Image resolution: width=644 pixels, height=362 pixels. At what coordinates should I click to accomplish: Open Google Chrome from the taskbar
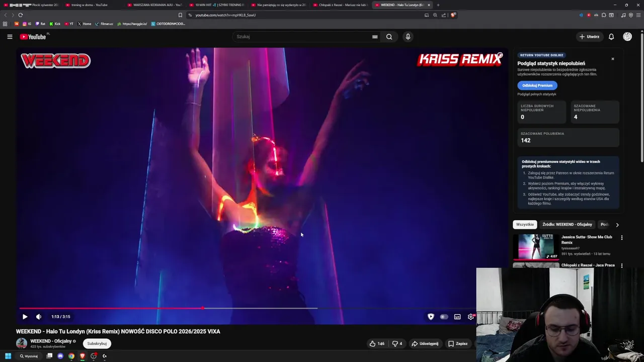click(x=71, y=356)
